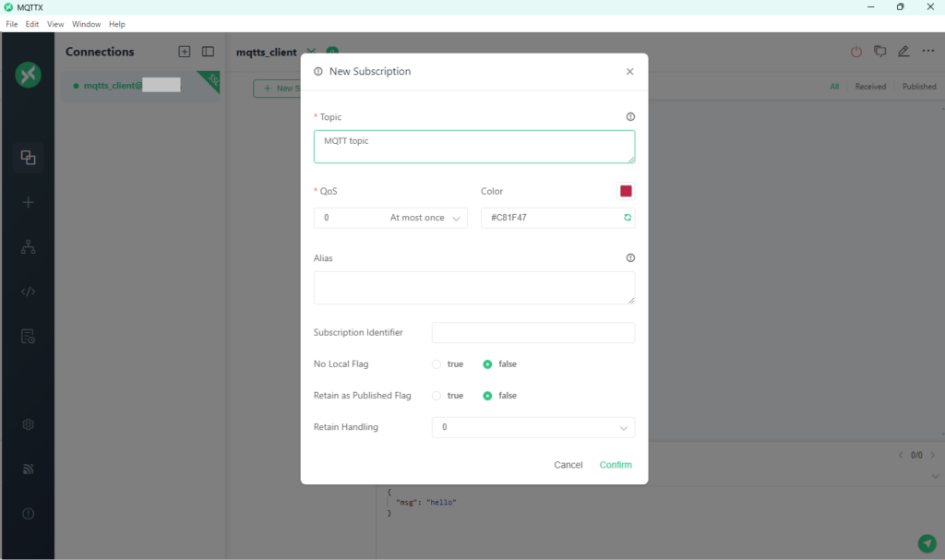Viewport: 945px width, 560px height.
Task: Click the Topic info icon
Action: point(630,117)
